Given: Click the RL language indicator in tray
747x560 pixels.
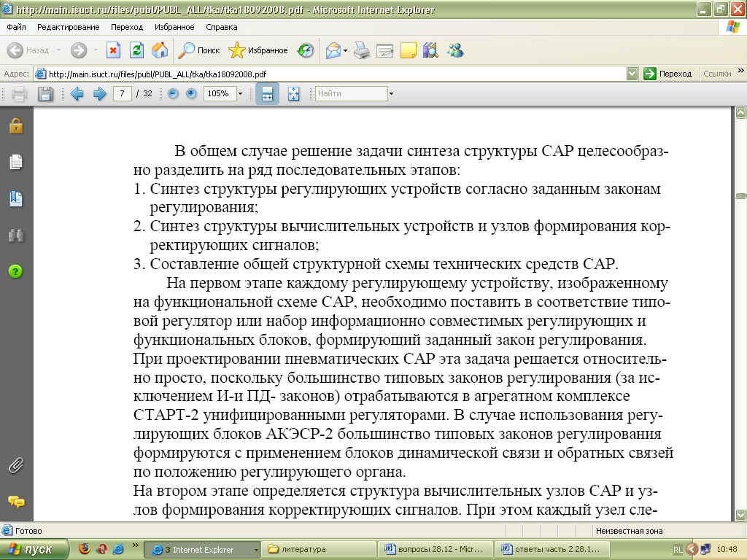Looking at the screenshot, I should 678,550.
